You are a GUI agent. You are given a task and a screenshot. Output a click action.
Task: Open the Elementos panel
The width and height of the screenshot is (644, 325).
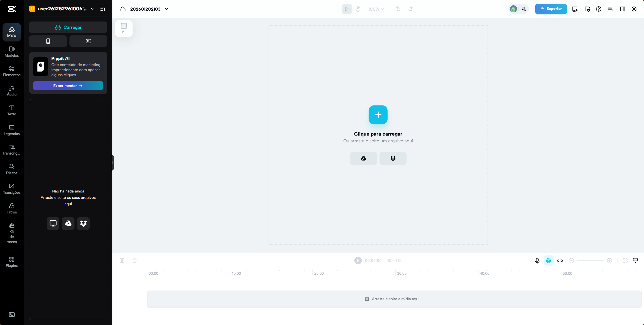click(12, 71)
